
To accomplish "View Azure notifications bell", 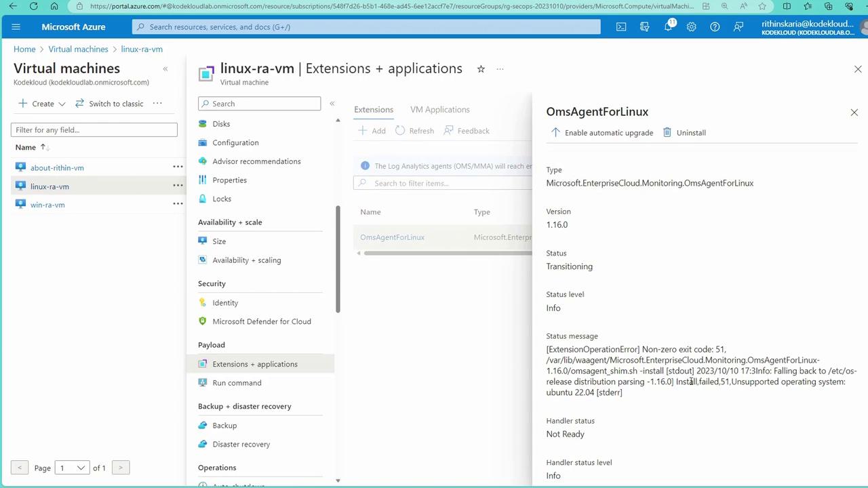I will pos(669,26).
